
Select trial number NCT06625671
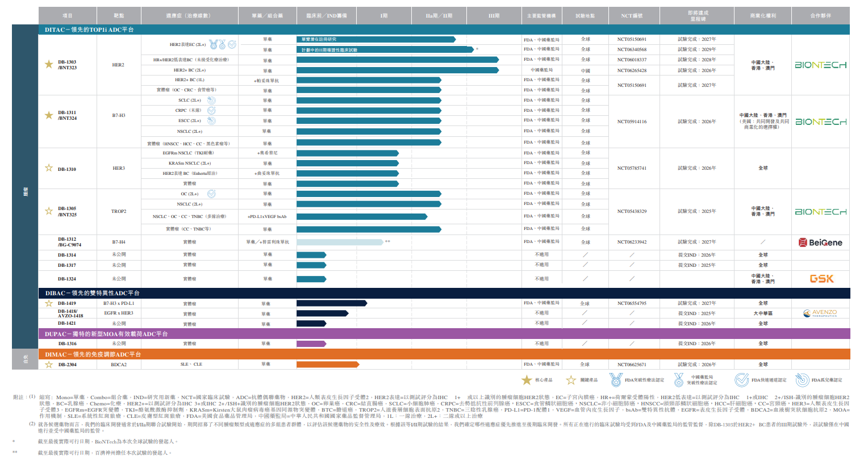coord(632,365)
